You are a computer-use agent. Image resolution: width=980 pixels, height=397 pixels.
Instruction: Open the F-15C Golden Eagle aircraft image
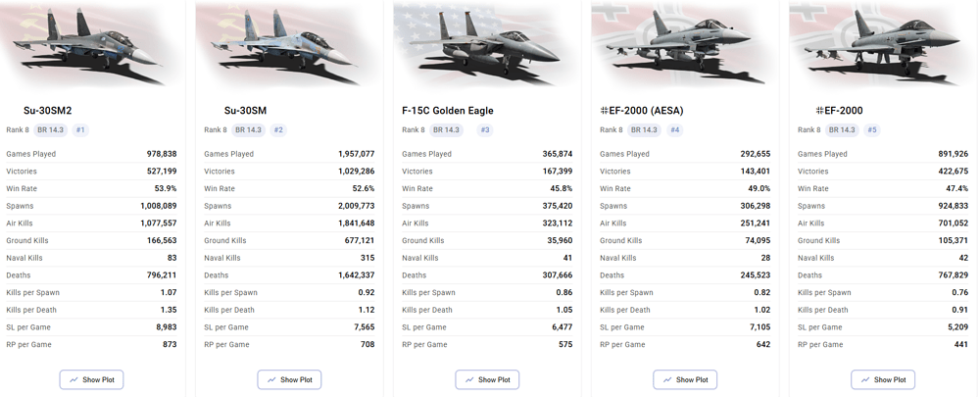pyautogui.click(x=487, y=44)
